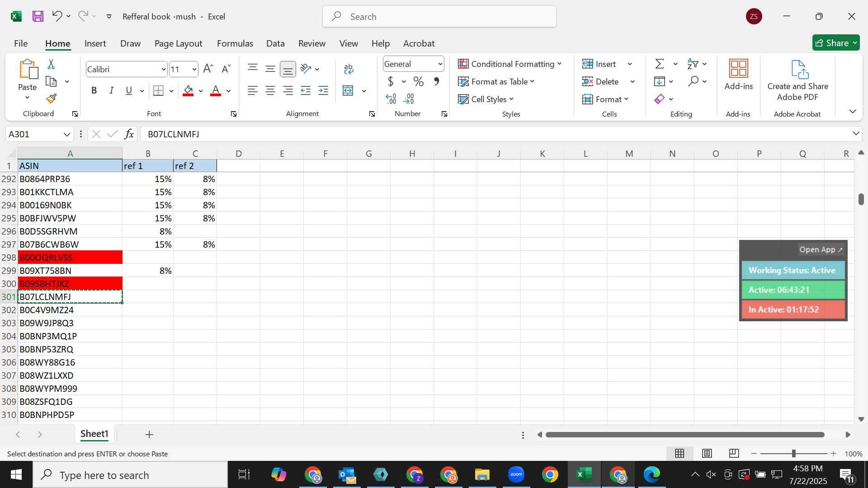Add a new sheet with plus button
This screenshot has height=488, width=868.
click(149, 435)
